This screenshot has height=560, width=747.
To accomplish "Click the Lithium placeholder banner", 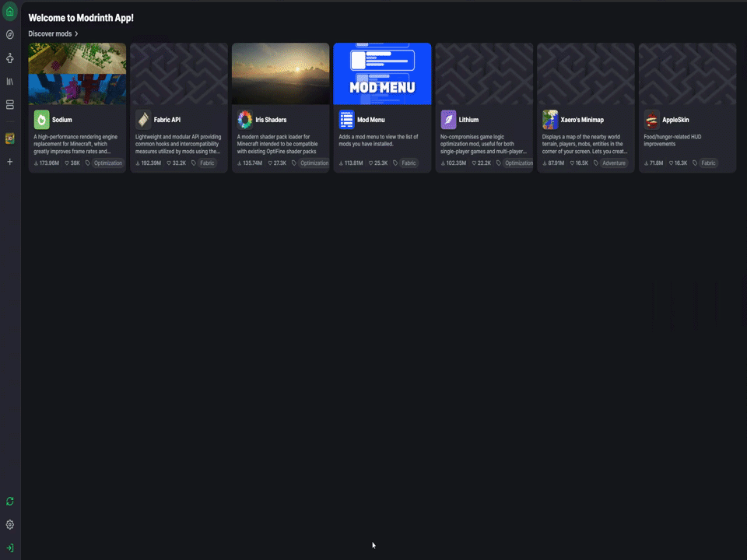I will pos(484,74).
